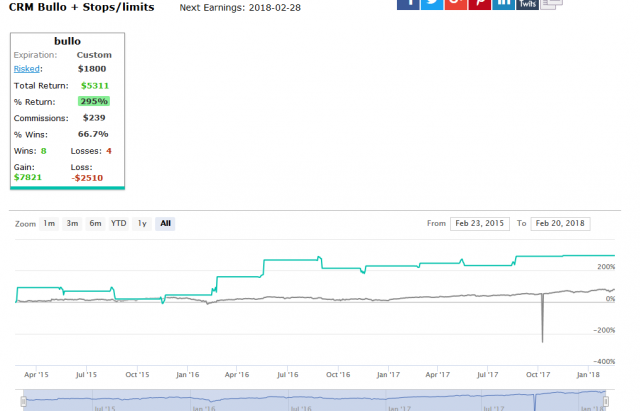640x411 pixels.
Task: Set chart zoom to 1y
Action: point(142,223)
